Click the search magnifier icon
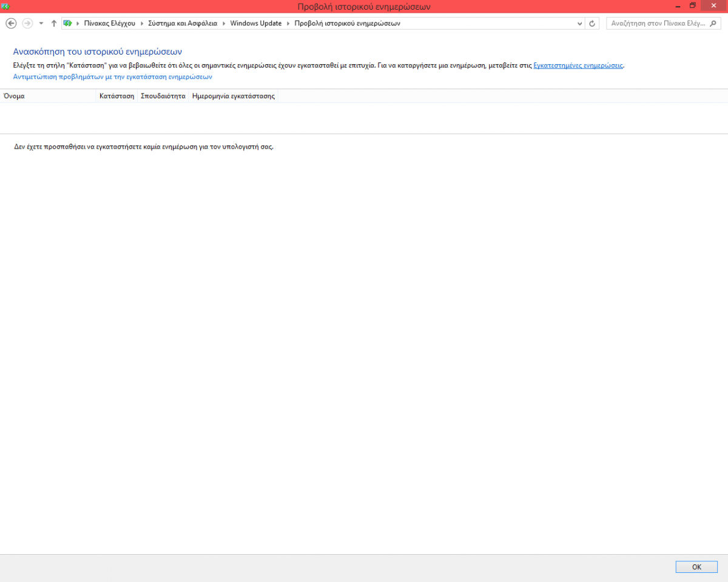This screenshot has width=728, height=582. [715, 24]
